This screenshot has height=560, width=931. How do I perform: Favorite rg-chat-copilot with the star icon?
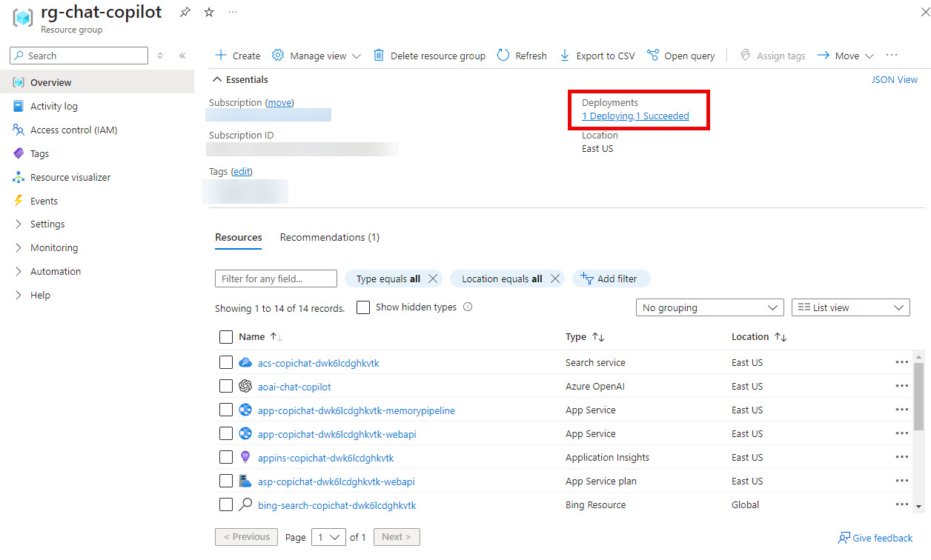click(x=209, y=13)
